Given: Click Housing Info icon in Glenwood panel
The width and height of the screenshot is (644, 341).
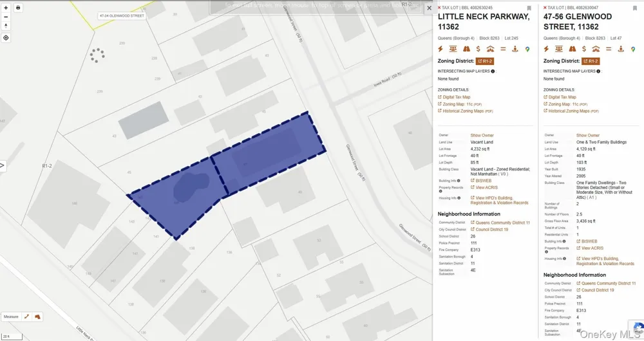Looking at the screenshot, I should (565, 259).
